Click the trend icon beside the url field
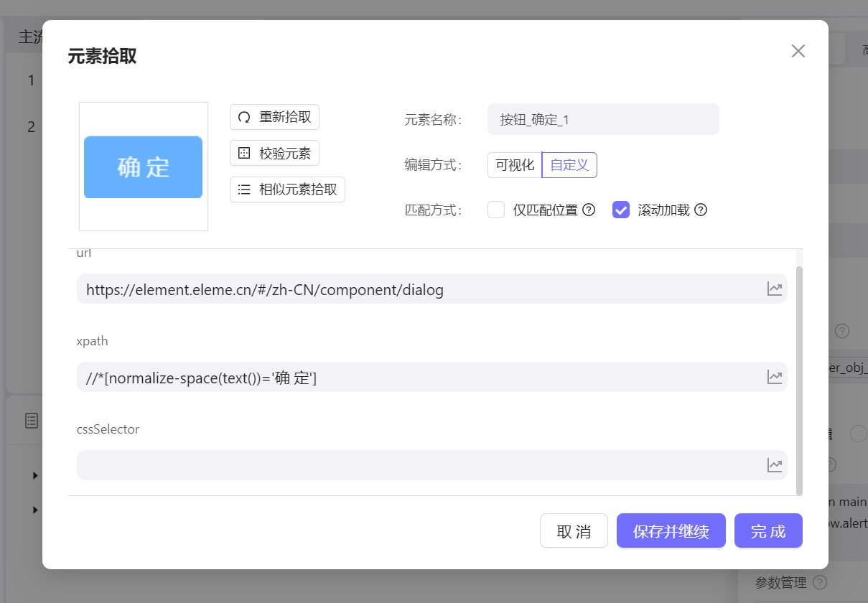This screenshot has width=868, height=603. [775, 289]
